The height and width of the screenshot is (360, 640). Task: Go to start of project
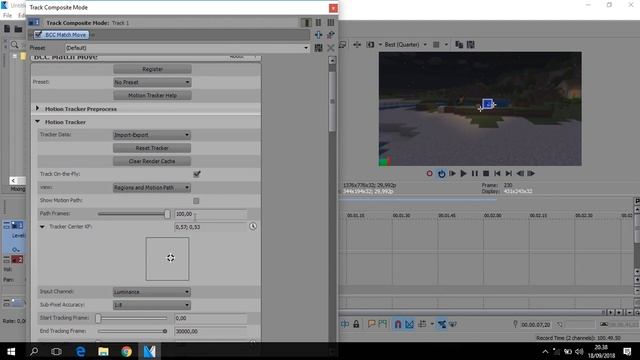[x=497, y=173]
